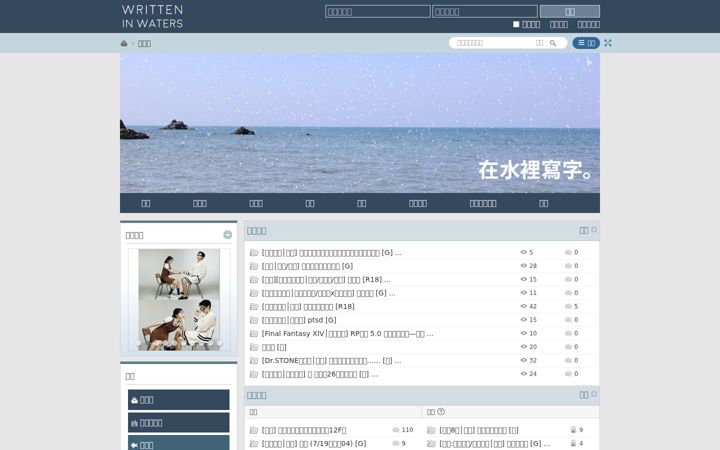The image size is (720, 450).
Task: Select the last item in navigation bar
Action: click(543, 203)
